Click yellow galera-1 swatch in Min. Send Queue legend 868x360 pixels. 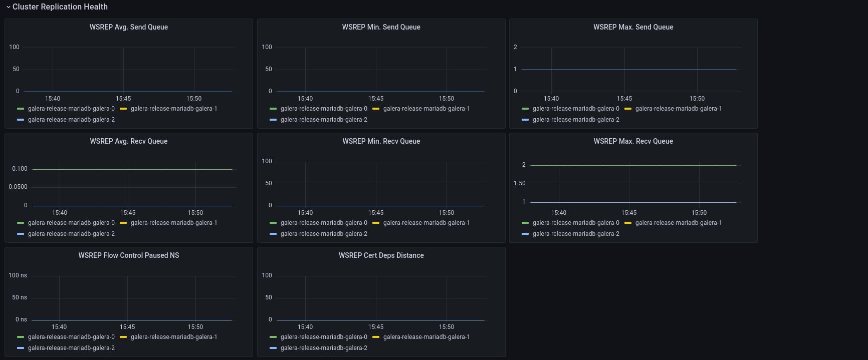376,109
